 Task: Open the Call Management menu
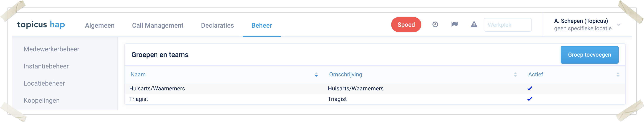157,25
